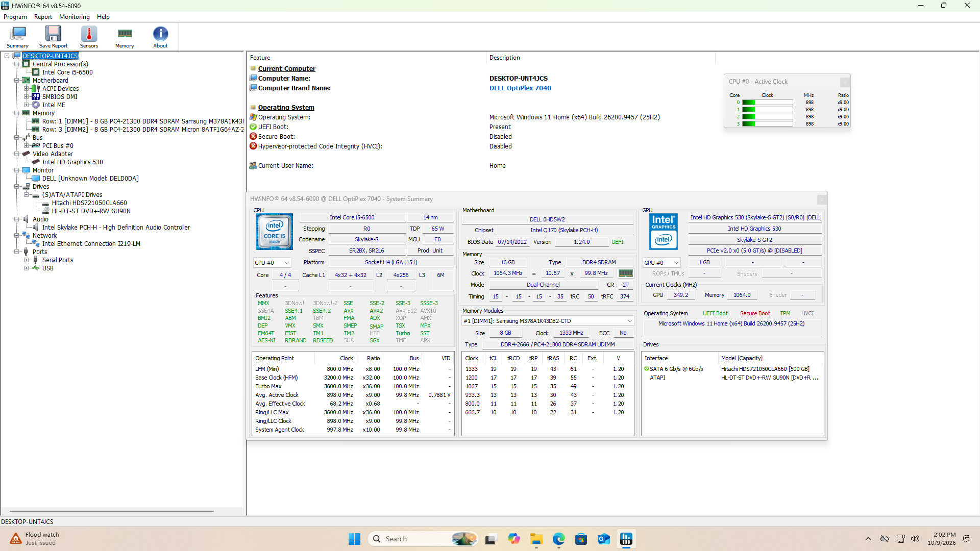Open the GPU #0 dropdown selector

(x=661, y=263)
